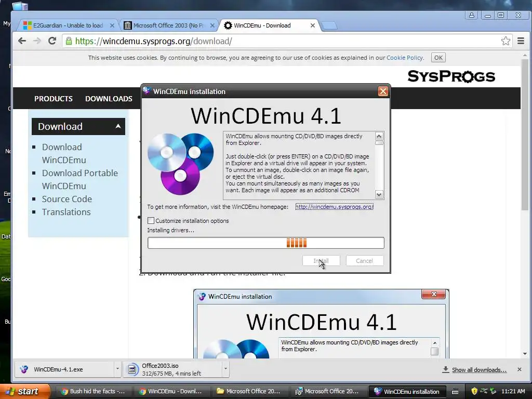Click the SysProgs logo
Screen dimensions: 532x399
(451, 76)
